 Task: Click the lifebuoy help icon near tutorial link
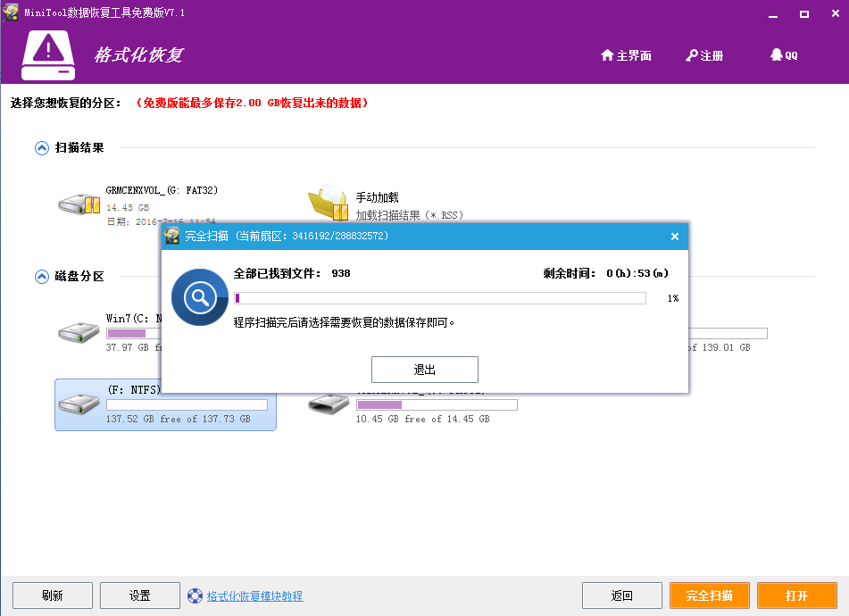pos(195,596)
